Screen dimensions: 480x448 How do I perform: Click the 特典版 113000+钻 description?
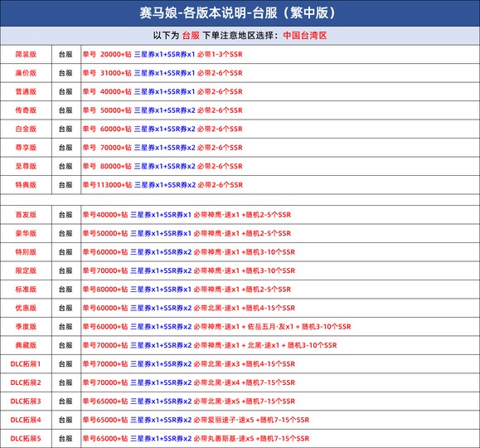click(162, 185)
